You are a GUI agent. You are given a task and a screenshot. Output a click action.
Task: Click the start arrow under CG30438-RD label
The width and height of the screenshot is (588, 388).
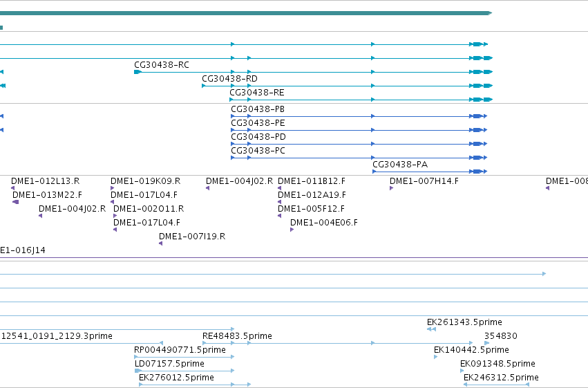pos(204,86)
